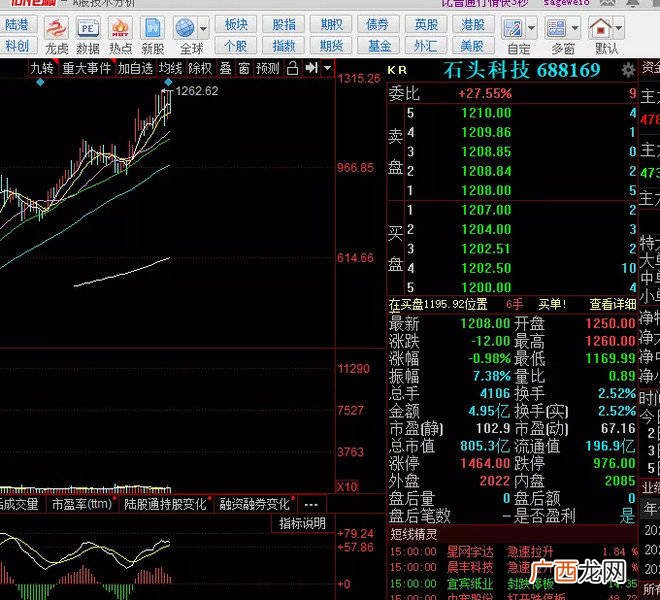This screenshot has height=600, width=660.
Task: Open the 全球 globe icon
Action: coord(185,28)
